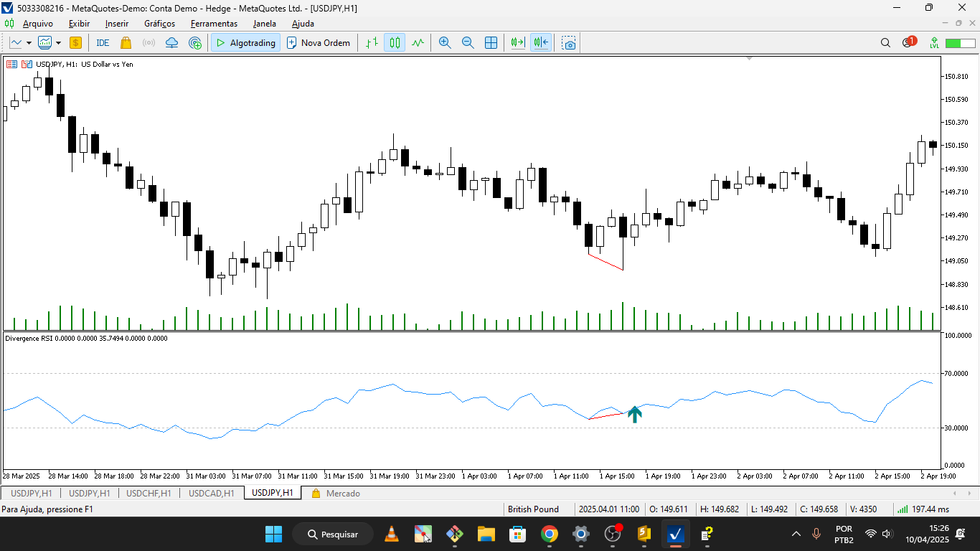Switch to the USDCHF,H1 chart tab
Image resolution: width=980 pixels, height=551 pixels.
tap(148, 493)
